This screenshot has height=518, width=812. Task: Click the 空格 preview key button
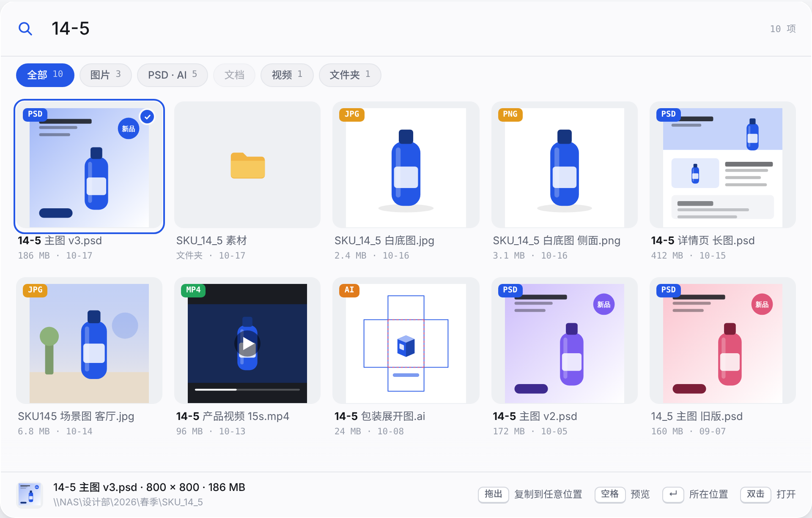pos(610,494)
